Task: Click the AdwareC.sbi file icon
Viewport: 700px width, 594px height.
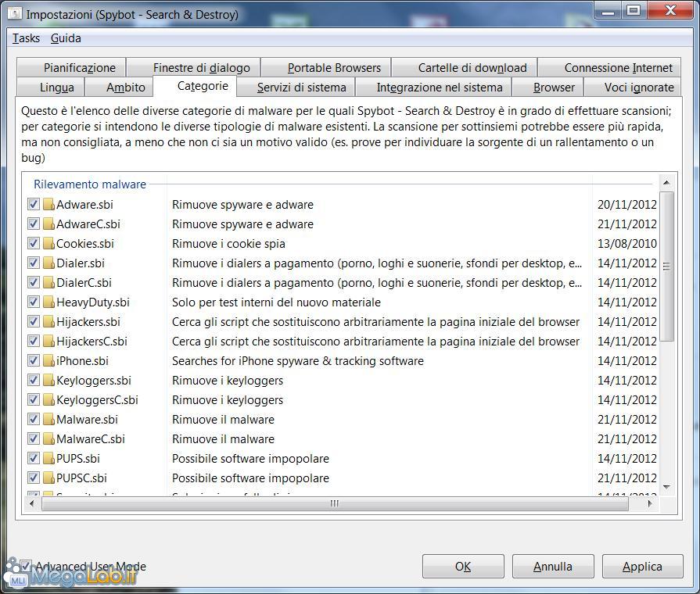Action: pyautogui.click(x=48, y=224)
